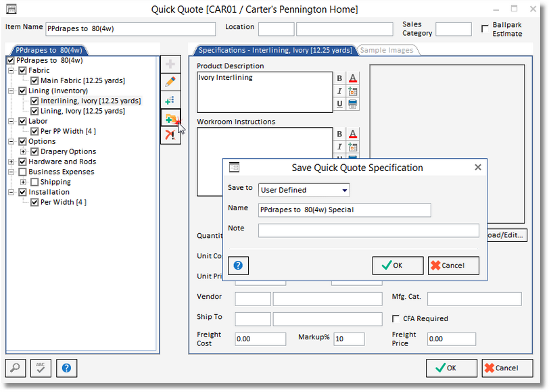Click the Quick Quote window system icon
Screen dimensions: 549x392
pos(11,9)
